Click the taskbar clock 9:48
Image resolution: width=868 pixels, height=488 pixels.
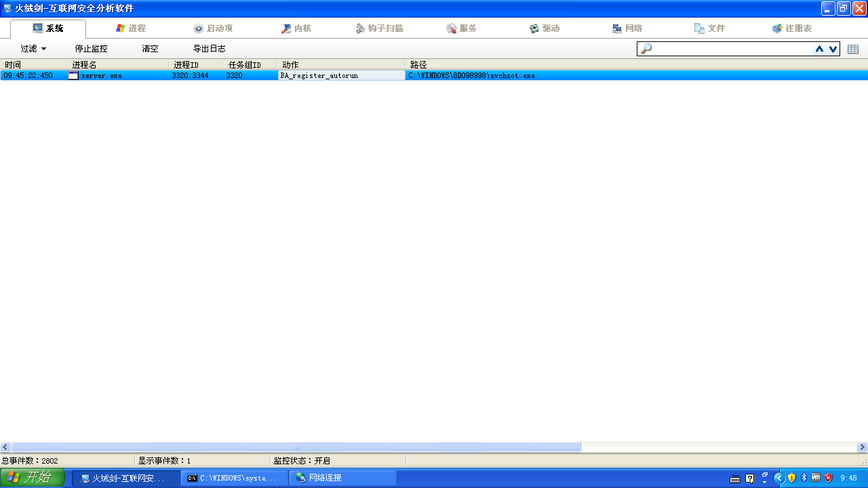(x=848, y=479)
